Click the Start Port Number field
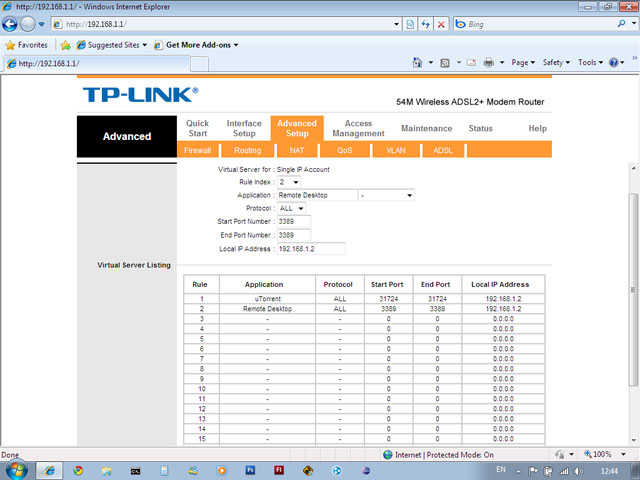Screen dimensions: 640x480 coord(294,221)
